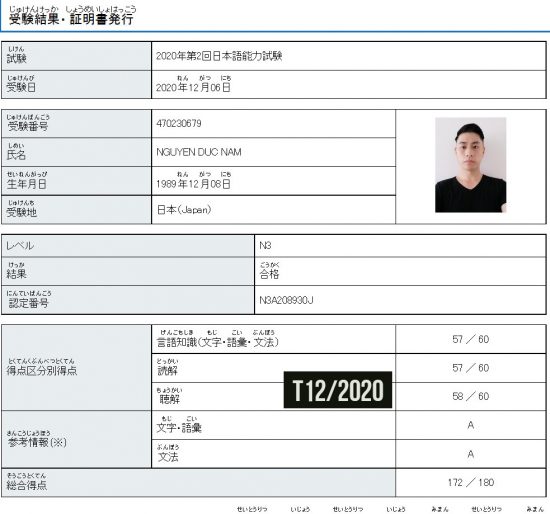Click the exam title 2020年第2回日本語能力試験

[219, 56]
